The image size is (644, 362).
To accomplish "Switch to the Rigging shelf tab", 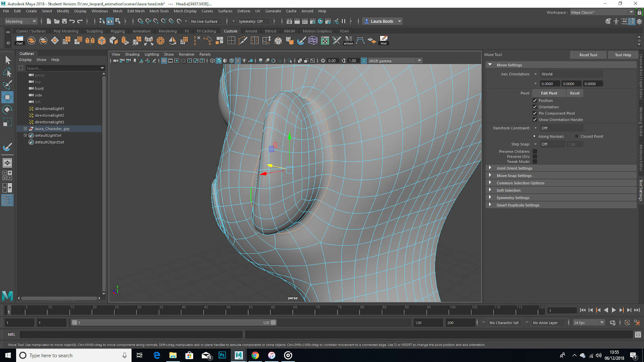I will pyautogui.click(x=118, y=31).
